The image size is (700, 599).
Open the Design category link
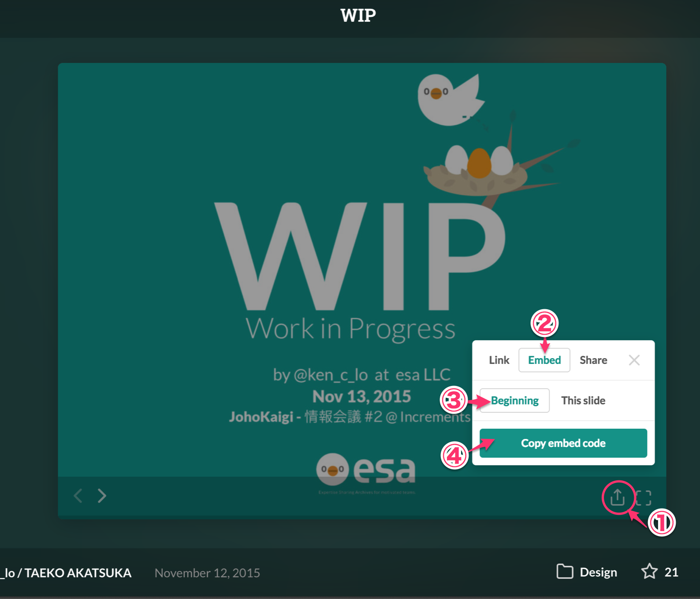coord(598,572)
